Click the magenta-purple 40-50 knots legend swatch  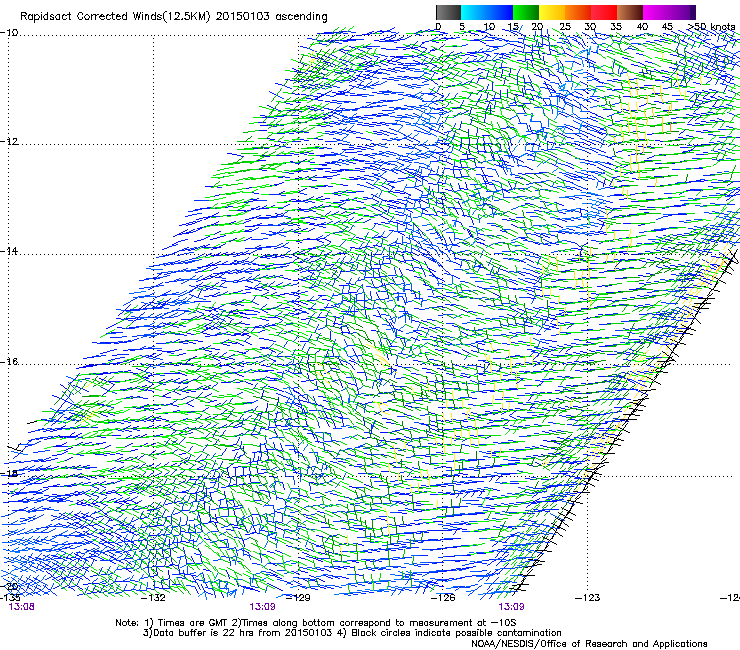coord(669,12)
